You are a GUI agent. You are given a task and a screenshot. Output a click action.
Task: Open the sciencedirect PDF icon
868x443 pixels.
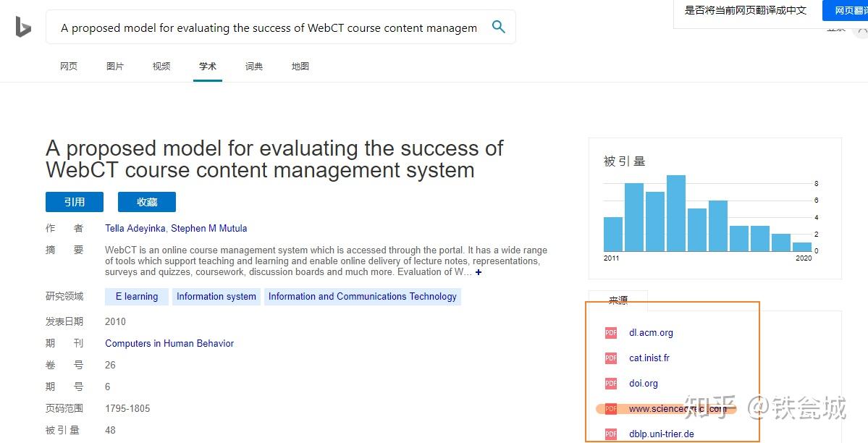click(610, 409)
